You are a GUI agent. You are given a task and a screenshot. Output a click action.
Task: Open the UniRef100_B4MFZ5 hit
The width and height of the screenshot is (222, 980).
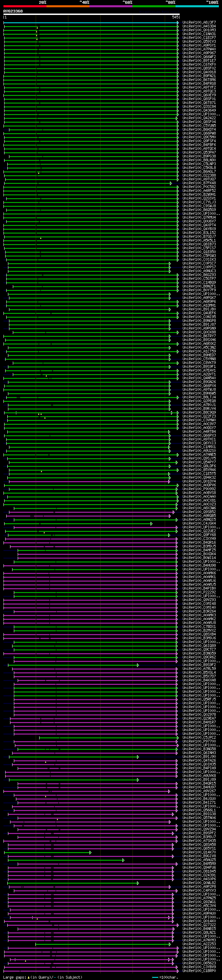[x=199, y=550]
